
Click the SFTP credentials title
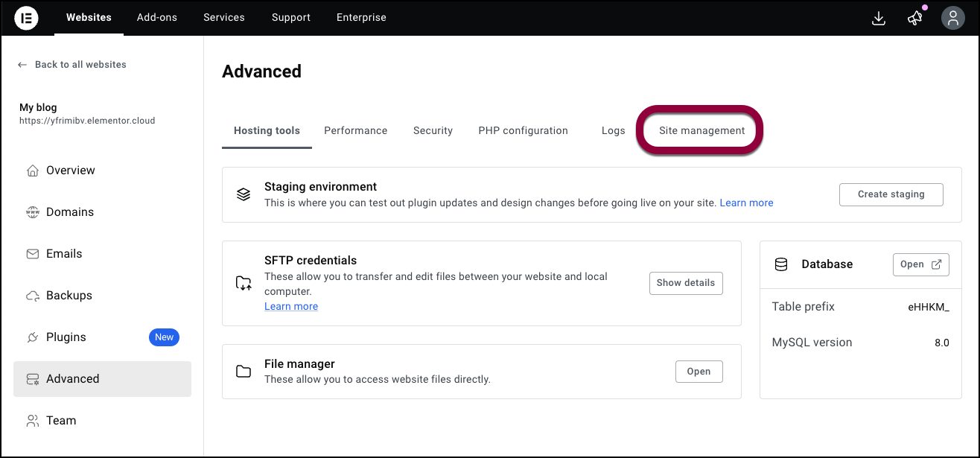coord(311,261)
